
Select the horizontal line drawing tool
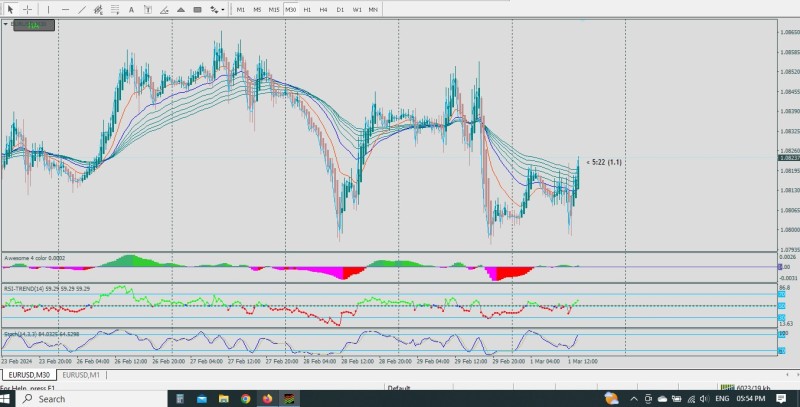point(66,9)
